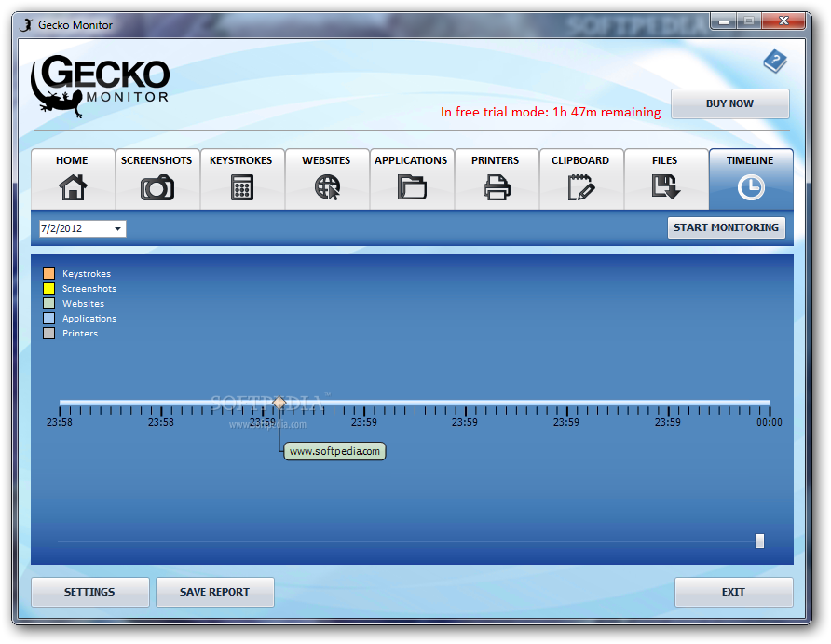This screenshot has width=831, height=644.
Task: Switch to the Screenshots tab
Action: pos(157,179)
